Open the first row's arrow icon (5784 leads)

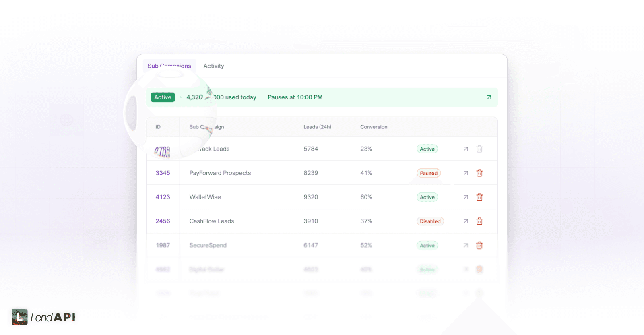(466, 149)
